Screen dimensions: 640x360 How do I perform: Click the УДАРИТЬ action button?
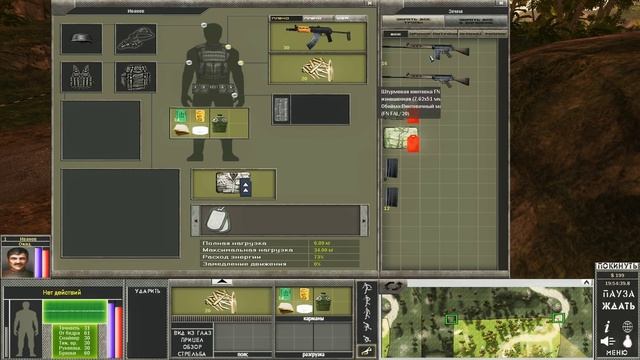[147, 291]
